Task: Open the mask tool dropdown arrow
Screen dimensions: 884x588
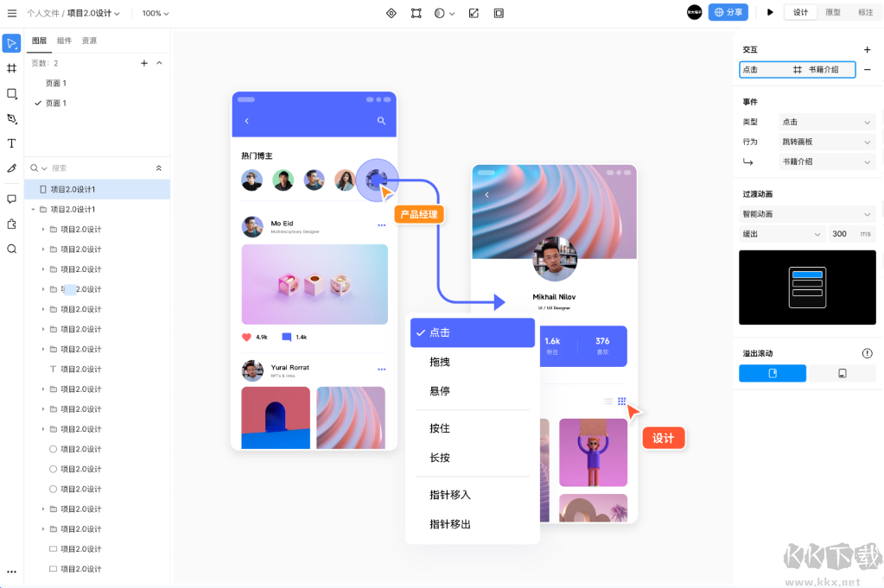Action: (452, 14)
